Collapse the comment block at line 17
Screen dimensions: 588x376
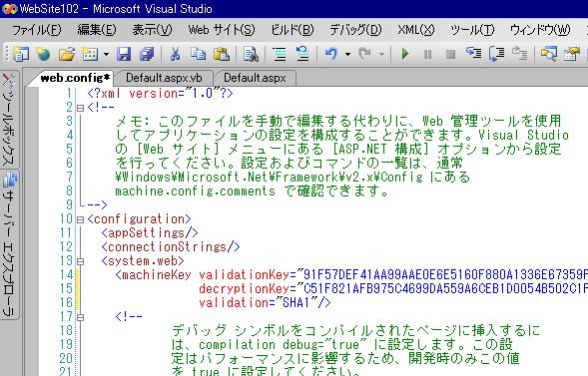tap(80, 317)
